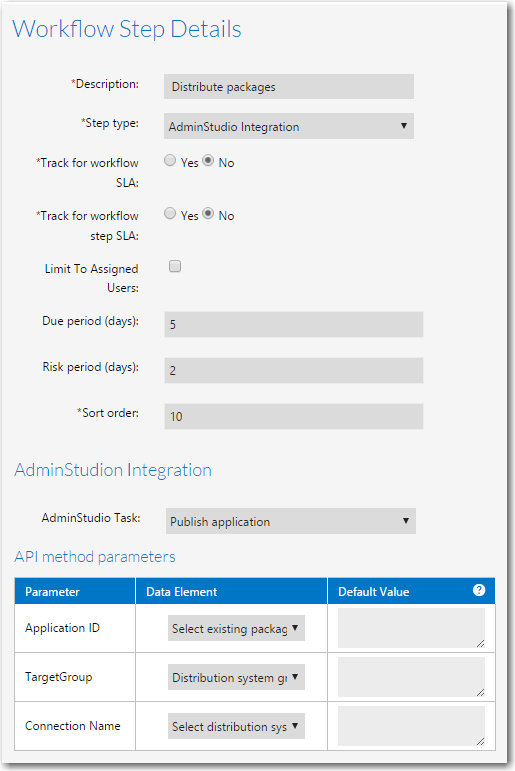
Task: Click Connection Name default value box
Action: point(411,726)
